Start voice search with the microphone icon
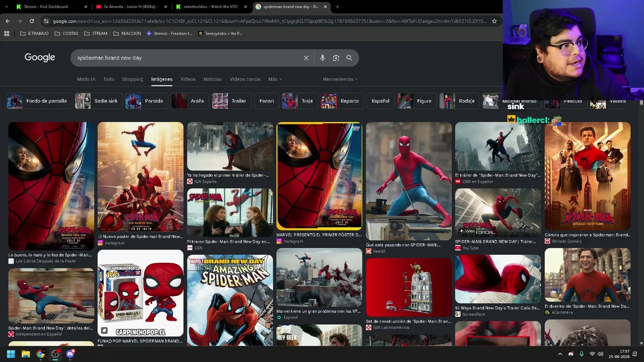Viewport: 644px width, 362px height. point(323,58)
